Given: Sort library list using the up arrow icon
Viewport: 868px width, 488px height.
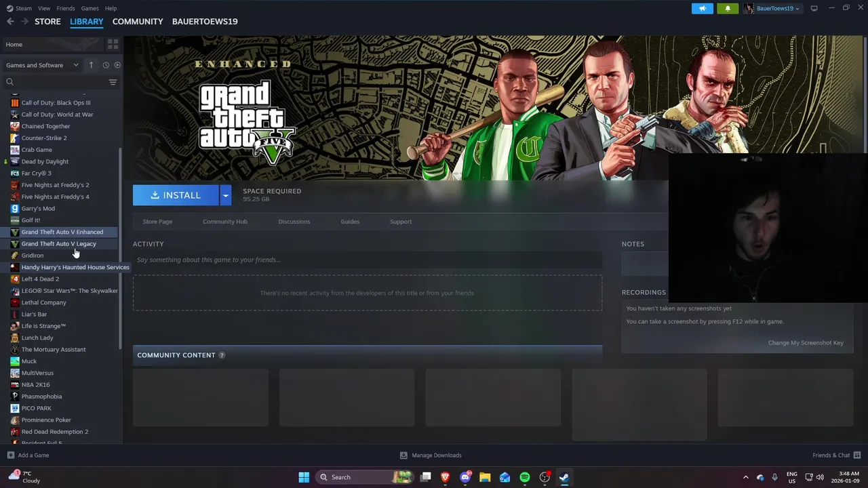Looking at the screenshot, I should point(91,65).
